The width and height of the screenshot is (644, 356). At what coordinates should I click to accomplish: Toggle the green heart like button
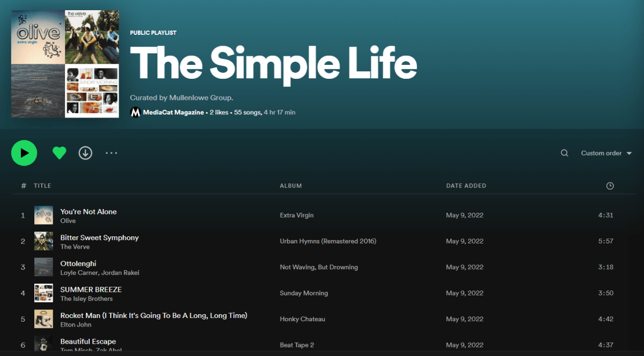[59, 153]
